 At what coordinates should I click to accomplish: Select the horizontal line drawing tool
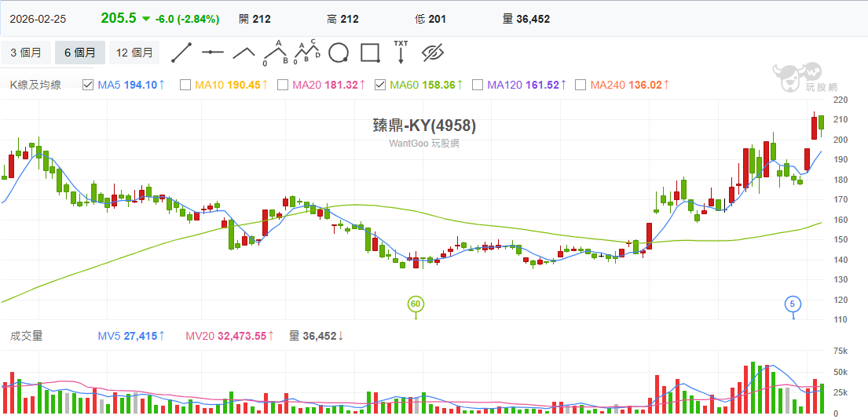[x=212, y=53]
